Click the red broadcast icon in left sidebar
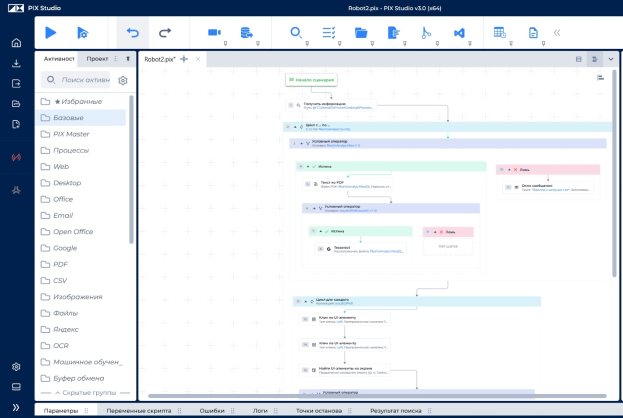The image size is (623, 418). pos(16,157)
